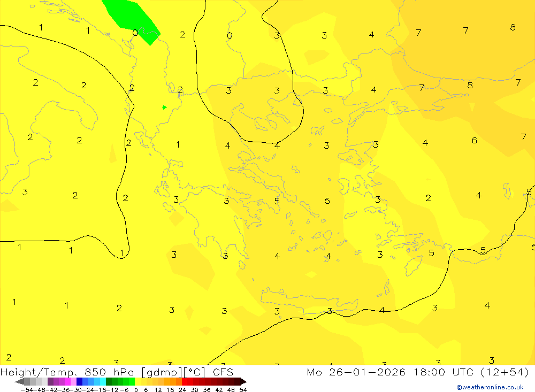Click the dark blue swatch in the legend
Image resolution: width=535 pixels, height=392 pixels.
pos(80,382)
